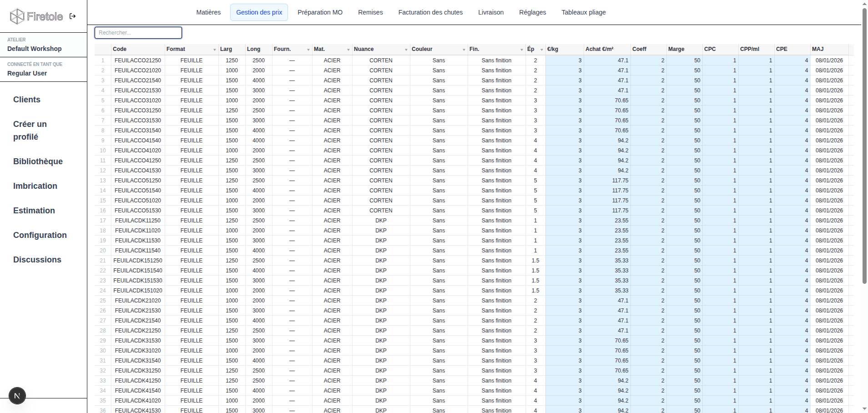Click the Marge column header

tap(685, 49)
